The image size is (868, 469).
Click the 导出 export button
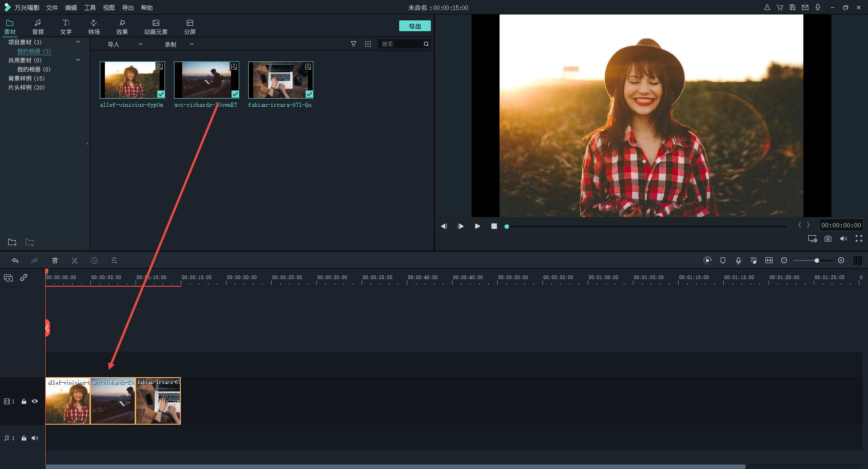pyautogui.click(x=415, y=26)
